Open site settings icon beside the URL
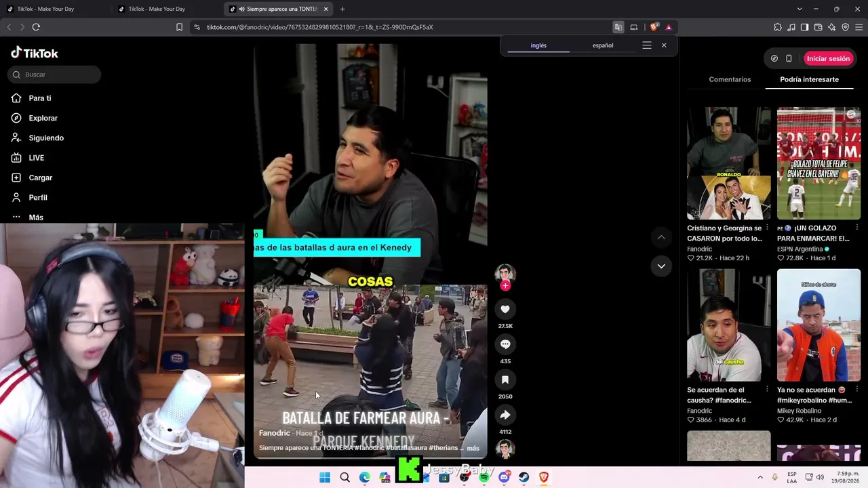The height and width of the screenshot is (488, 868). 197,27
